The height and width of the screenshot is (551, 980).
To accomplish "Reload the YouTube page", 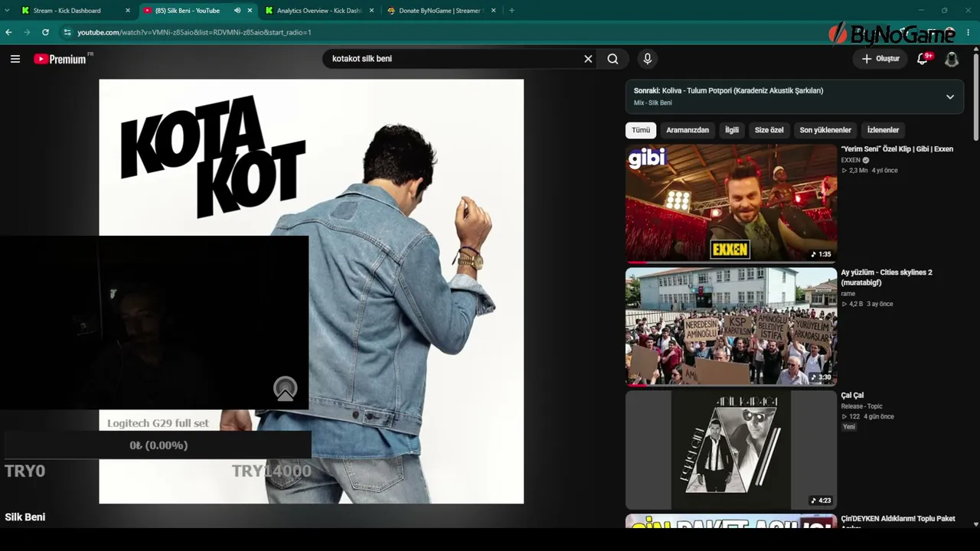I will (45, 32).
